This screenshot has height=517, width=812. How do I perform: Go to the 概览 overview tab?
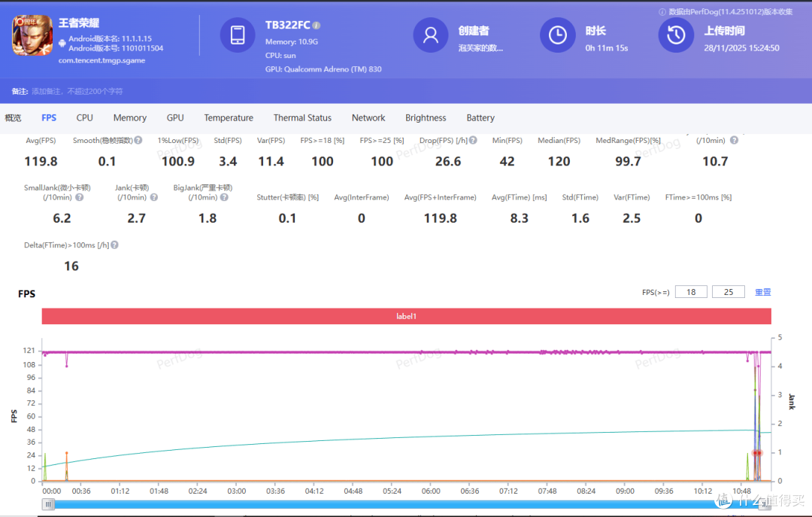coord(13,117)
